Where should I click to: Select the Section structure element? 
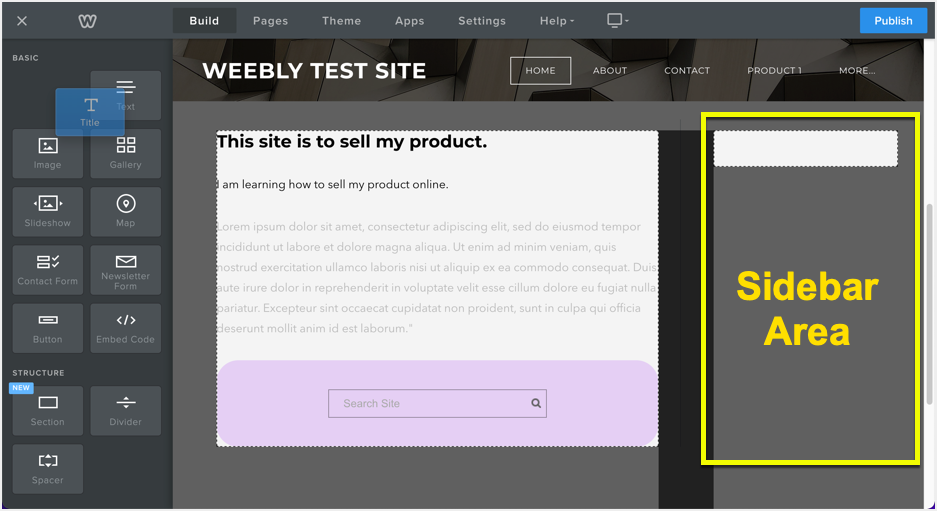(x=47, y=410)
